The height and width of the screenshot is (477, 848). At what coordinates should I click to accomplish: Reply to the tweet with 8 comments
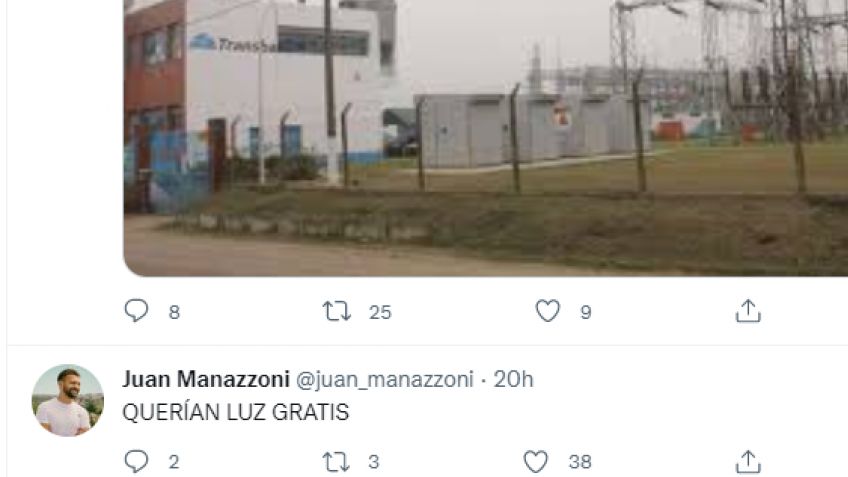(x=136, y=311)
